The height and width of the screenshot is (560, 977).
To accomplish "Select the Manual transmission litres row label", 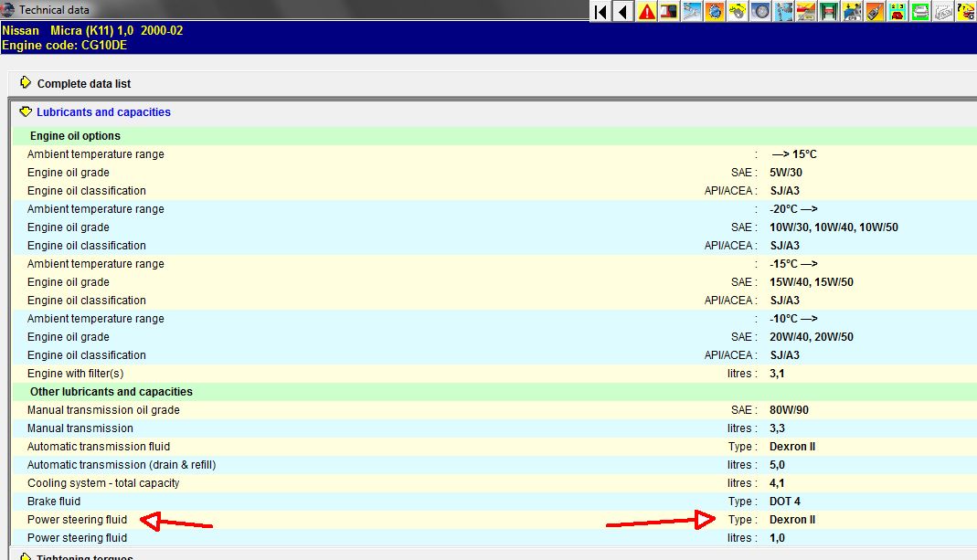I will [80, 428].
